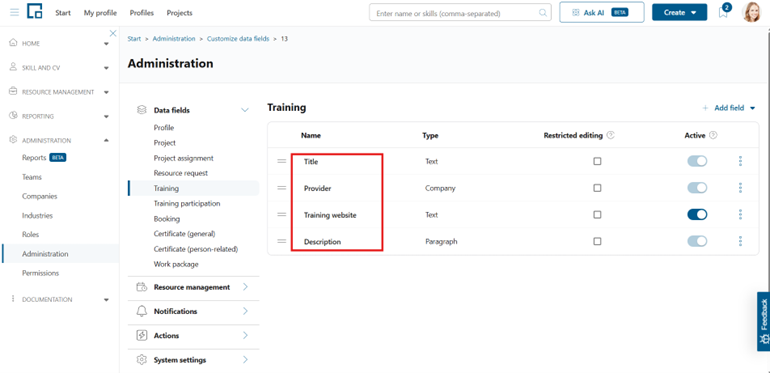
Task: Click the Actions lightning icon
Action: tap(141, 335)
